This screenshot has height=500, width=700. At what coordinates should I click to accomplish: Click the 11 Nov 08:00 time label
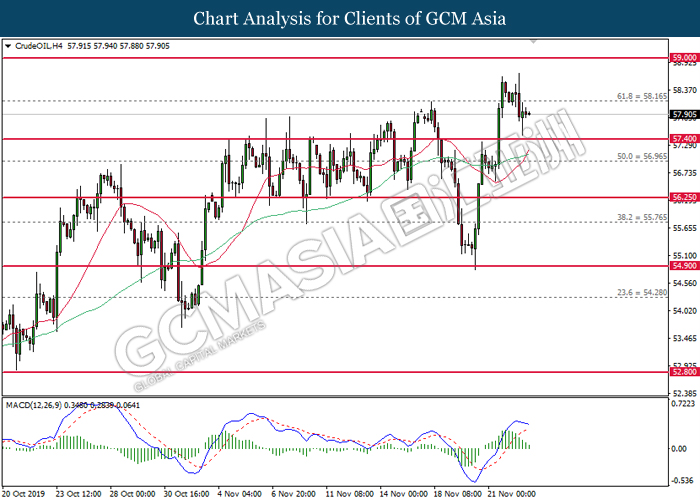[349, 494]
